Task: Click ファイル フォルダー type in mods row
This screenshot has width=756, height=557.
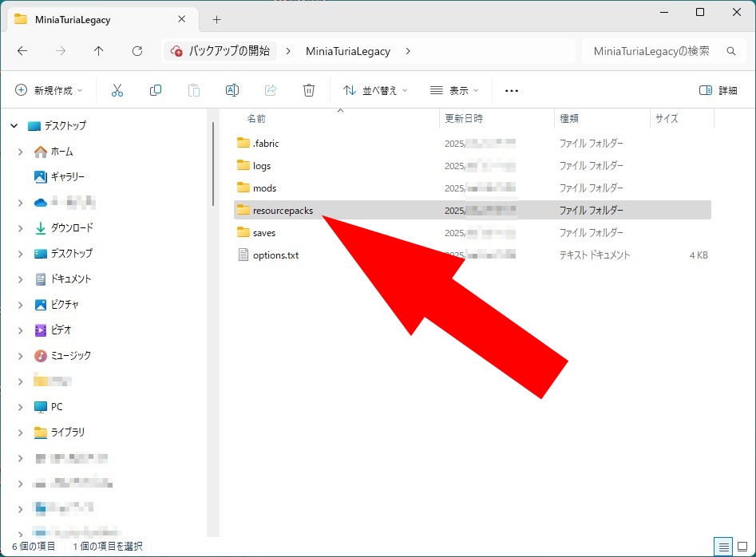Action: (591, 188)
